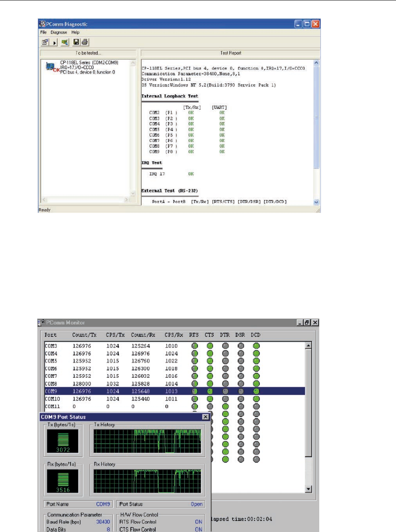
Task: Click the RTS Flow Control ON value
Action: coord(198,522)
